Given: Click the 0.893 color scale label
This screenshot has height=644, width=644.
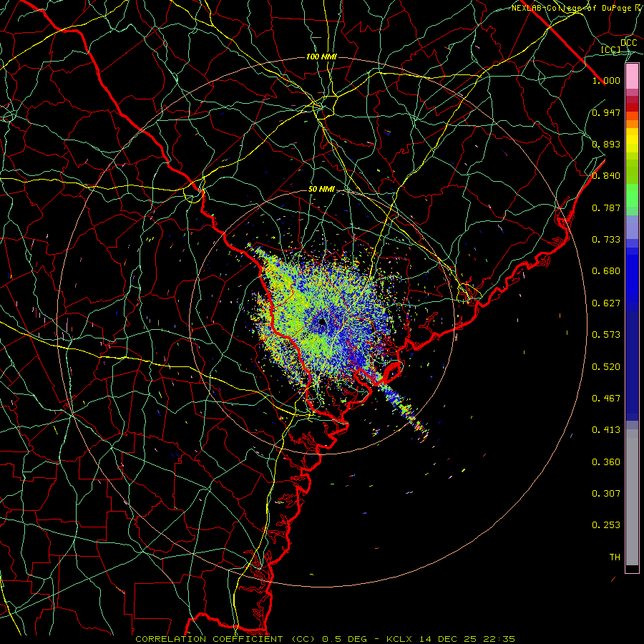Looking at the screenshot, I should [606, 144].
